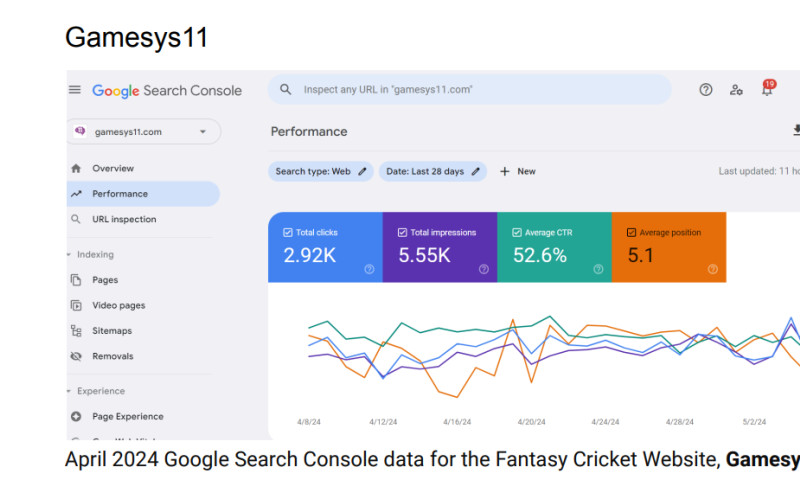The image size is (800, 480).
Task: Open the hamburger main menu icon
Action: pyautogui.click(x=74, y=90)
